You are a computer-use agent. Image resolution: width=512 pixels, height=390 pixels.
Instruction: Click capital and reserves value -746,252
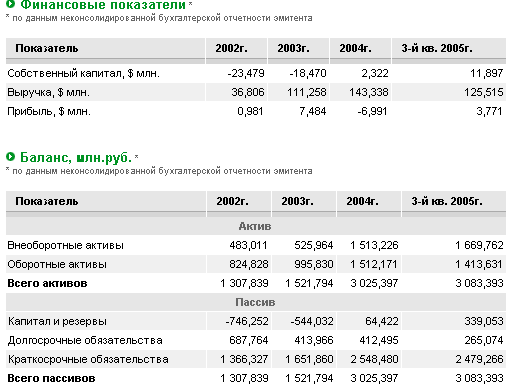pyautogui.click(x=247, y=322)
